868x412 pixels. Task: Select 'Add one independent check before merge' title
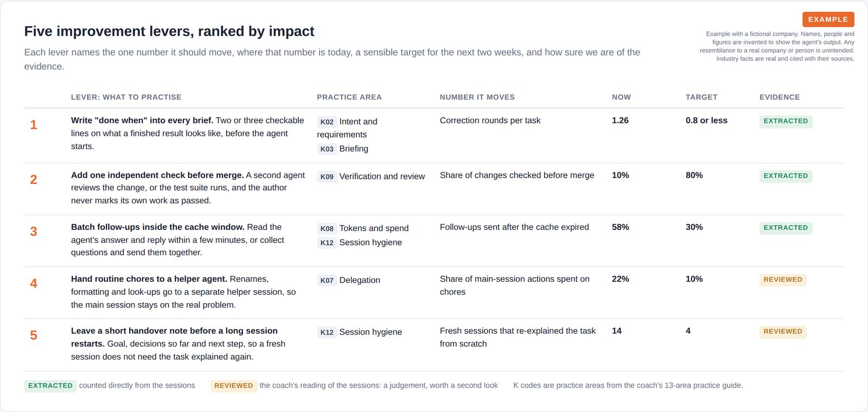click(157, 175)
